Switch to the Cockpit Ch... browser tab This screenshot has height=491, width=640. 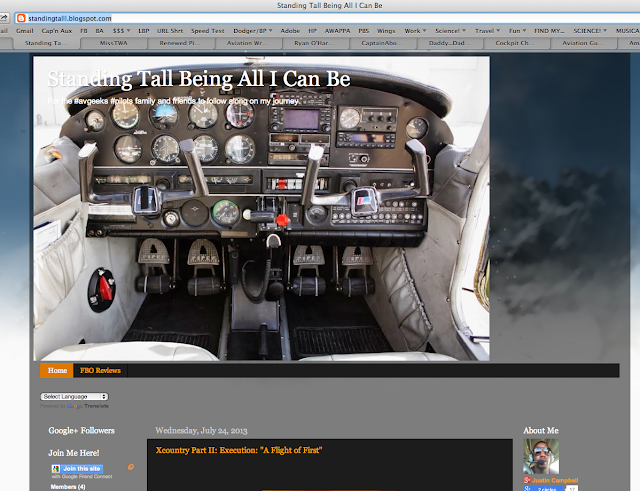tap(516, 43)
